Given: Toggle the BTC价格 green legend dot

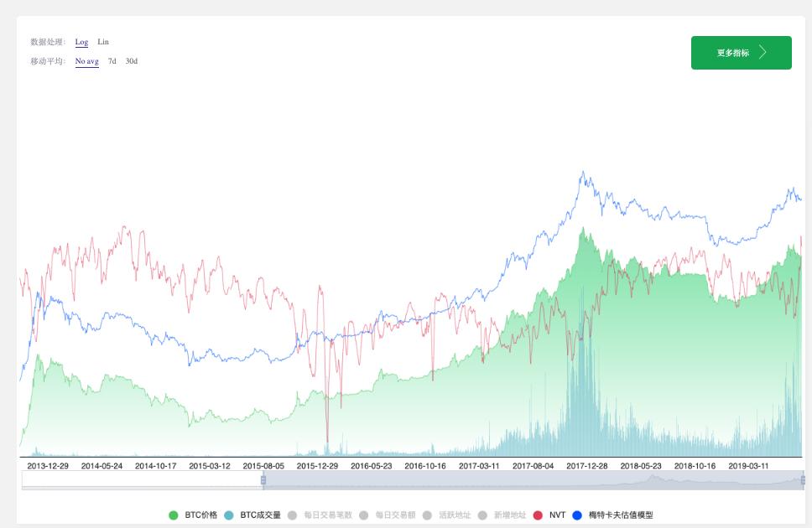Looking at the screenshot, I should pyautogui.click(x=174, y=515).
